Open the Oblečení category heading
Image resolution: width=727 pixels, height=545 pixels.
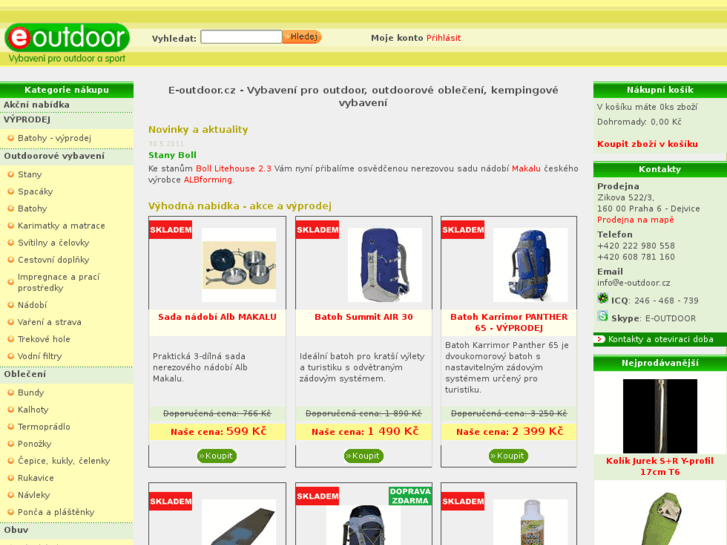click(x=25, y=374)
